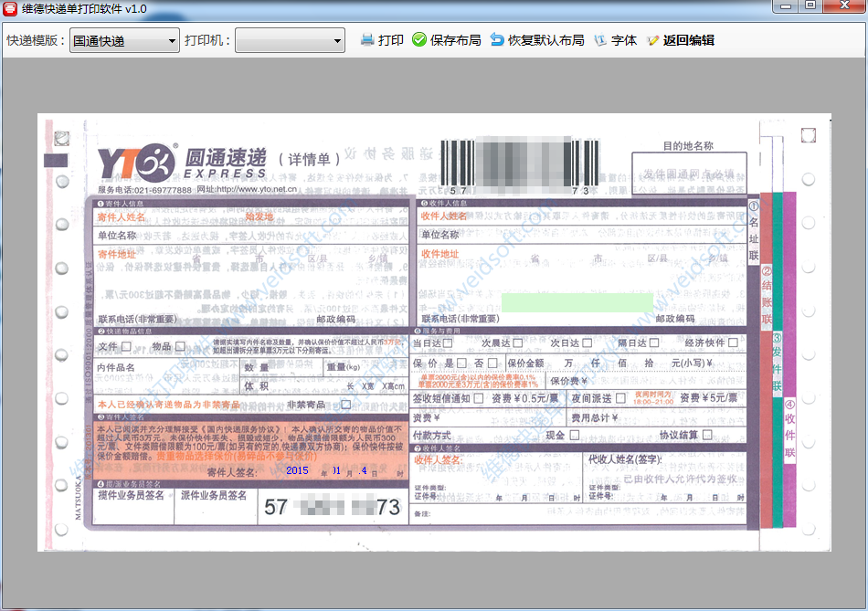Viewport: 868px width, 611px height.
Task: Open the 字体 font settings icon
Action: click(x=600, y=40)
